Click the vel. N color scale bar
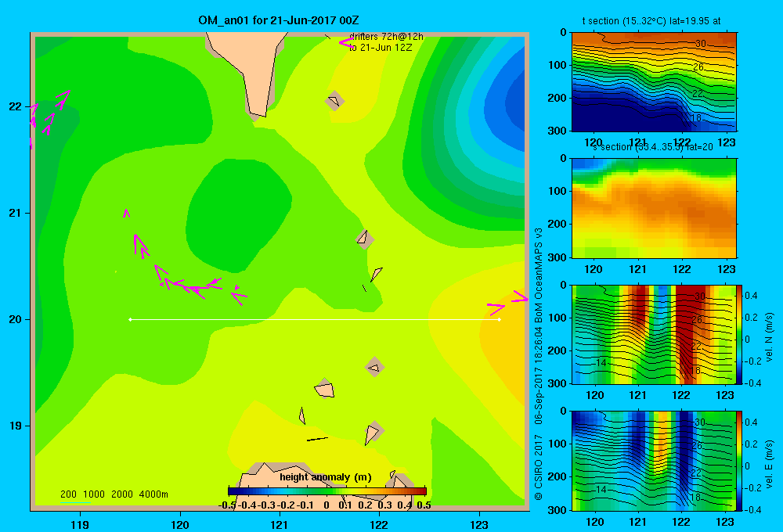 739,334
